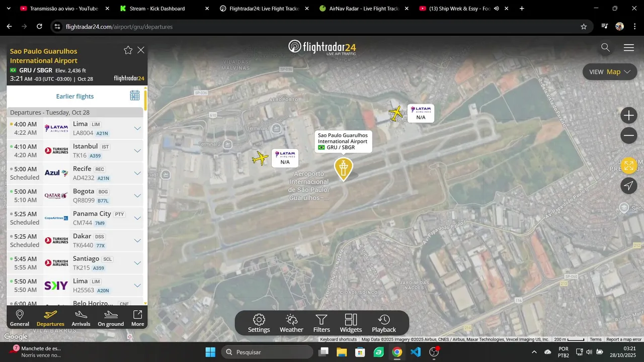Screen dimensions: 644x362
Task: Center map on my location
Action: coord(629,186)
